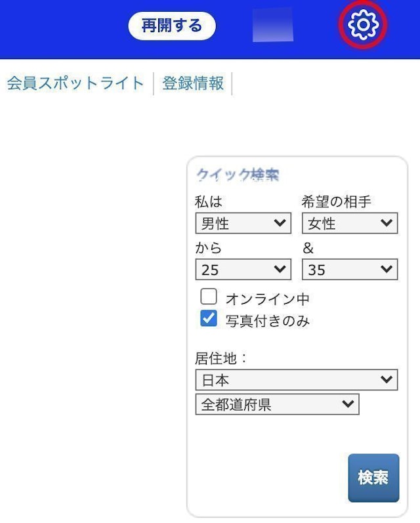Screen dimensions: 420x523
Task: Click the オンライン中 label text
Action: [268, 299]
